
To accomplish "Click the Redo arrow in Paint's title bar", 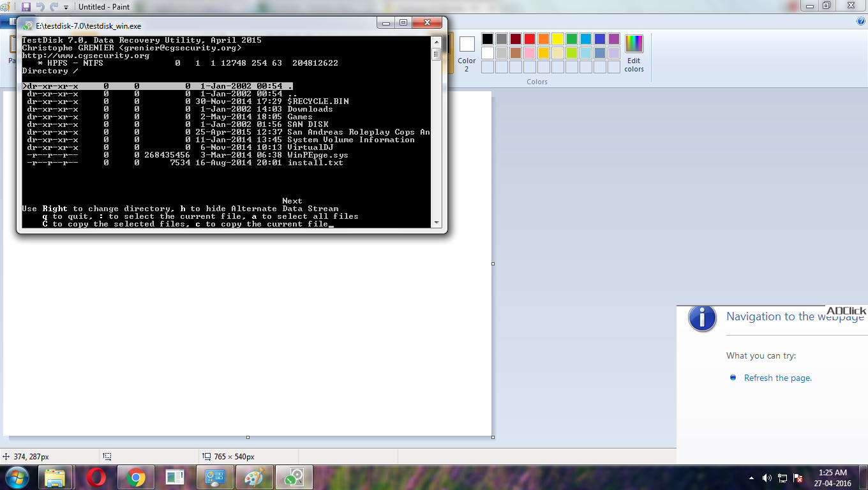I will [54, 7].
